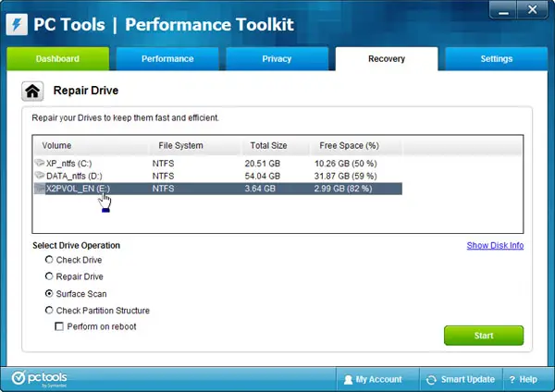
Task: Click the File System column header
Action: [195, 145]
